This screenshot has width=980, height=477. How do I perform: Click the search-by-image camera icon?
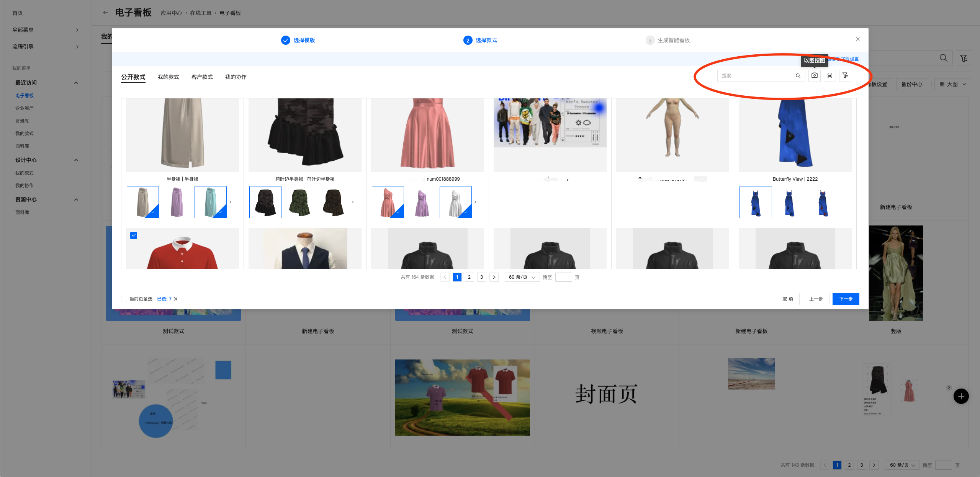click(814, 76)
